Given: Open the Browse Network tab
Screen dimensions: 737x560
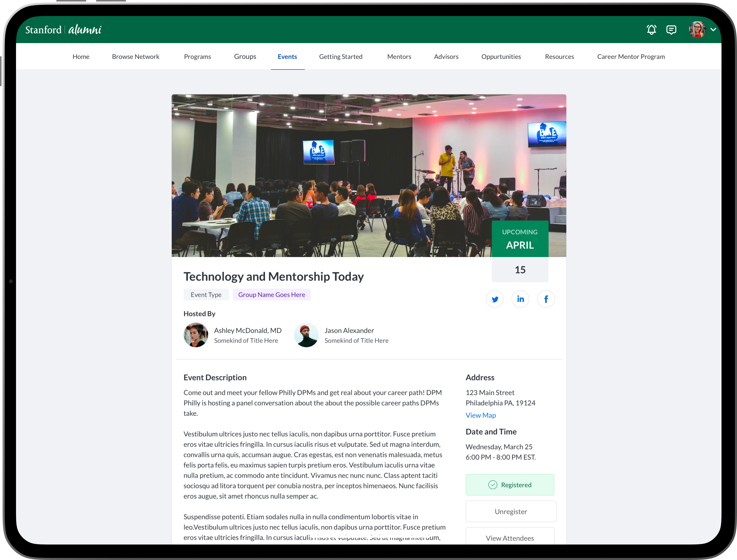Looking at the screenshot, I should pyautogui.click(x=136, y=57).
